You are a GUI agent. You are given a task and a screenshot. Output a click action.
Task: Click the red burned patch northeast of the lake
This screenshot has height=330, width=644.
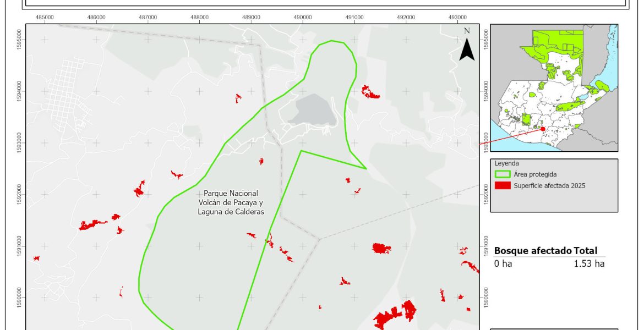pyautogui.click(x=370, y=92)
